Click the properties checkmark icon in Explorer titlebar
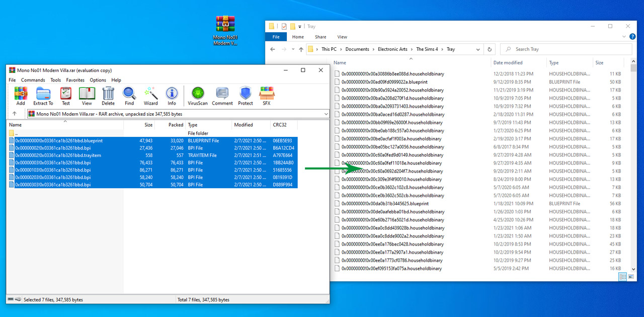 [x=284, y=26]
